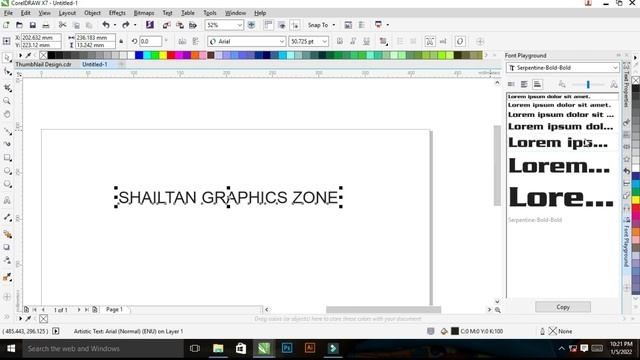The width and height of the screenshot is (640, 360).
Task: Click the Import icon in the toolbar
Action: (166, 25)
